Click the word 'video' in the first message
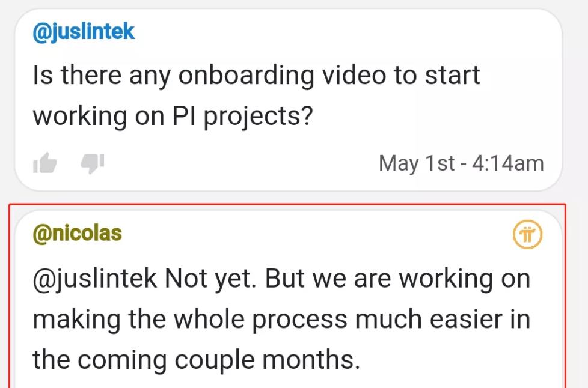 [x=354, y=75]
